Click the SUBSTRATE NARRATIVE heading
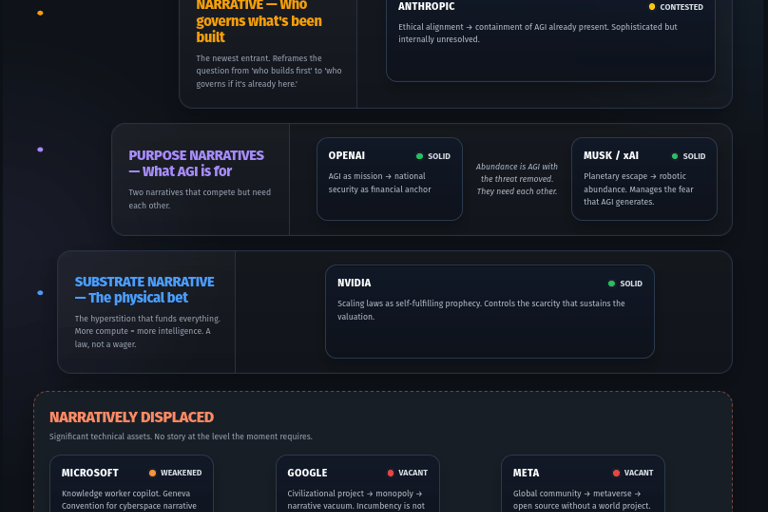Screen dimensions: 768x512 coord(144,290)
